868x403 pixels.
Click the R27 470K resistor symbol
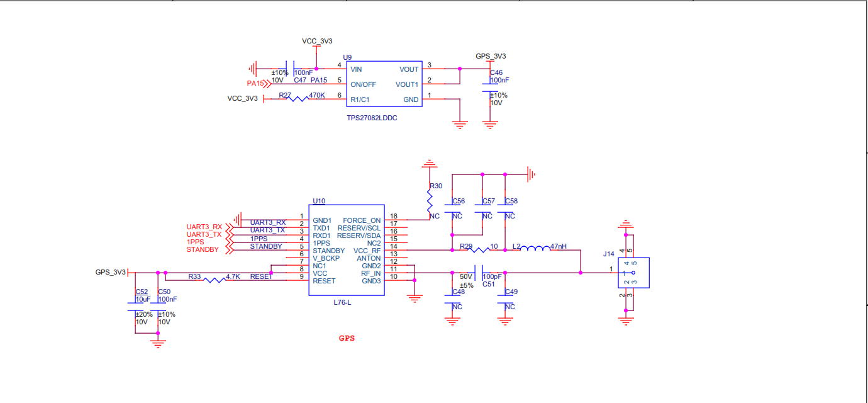298,99
